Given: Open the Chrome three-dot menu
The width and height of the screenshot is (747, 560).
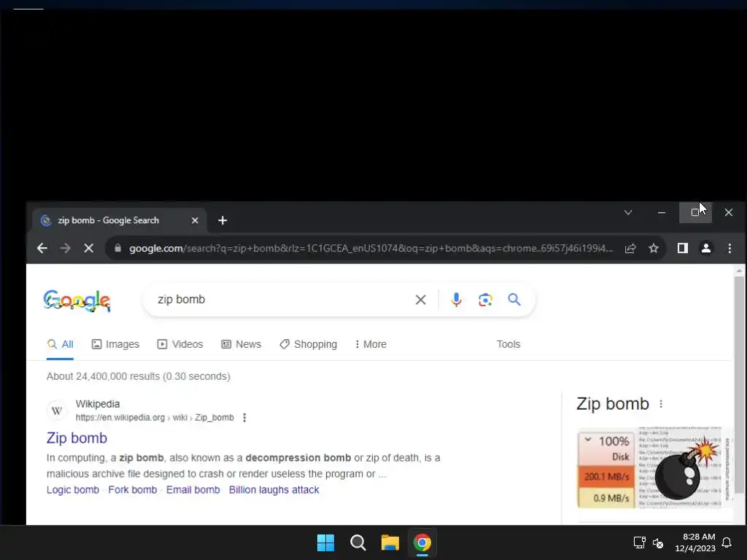Looking at the screenshot, I should [729, 248].
